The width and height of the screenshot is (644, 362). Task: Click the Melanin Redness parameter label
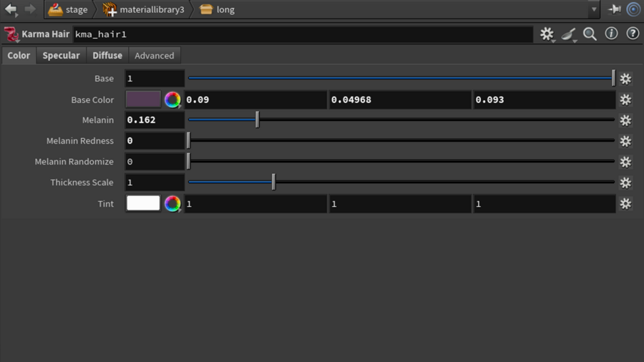pos(80,141)
